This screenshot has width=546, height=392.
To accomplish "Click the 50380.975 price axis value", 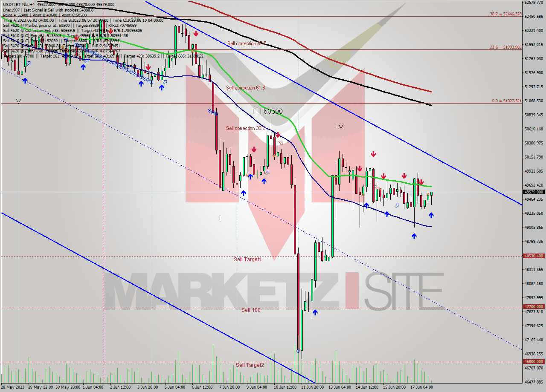I will (534, 143).
